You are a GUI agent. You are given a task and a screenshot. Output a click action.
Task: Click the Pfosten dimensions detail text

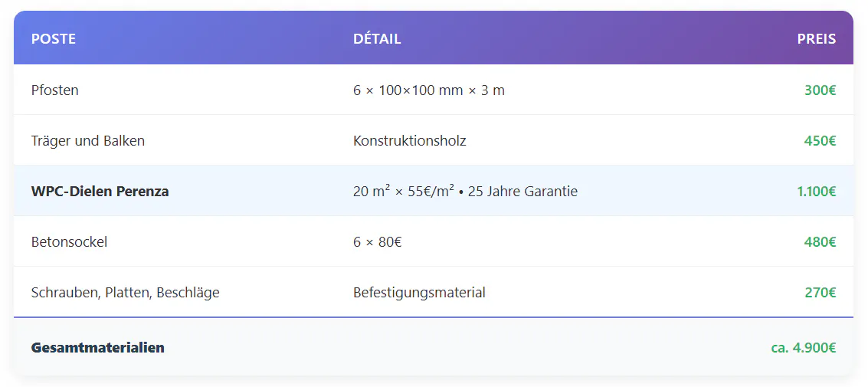428,90
